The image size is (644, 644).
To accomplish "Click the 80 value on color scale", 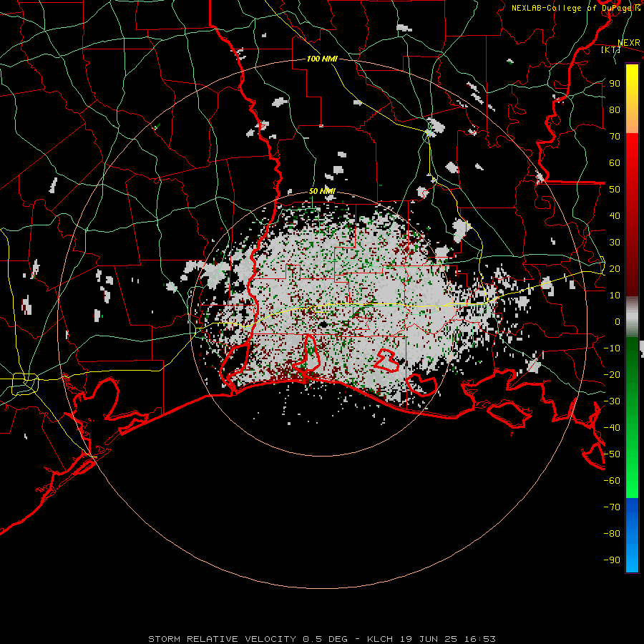I will point(615,109).
